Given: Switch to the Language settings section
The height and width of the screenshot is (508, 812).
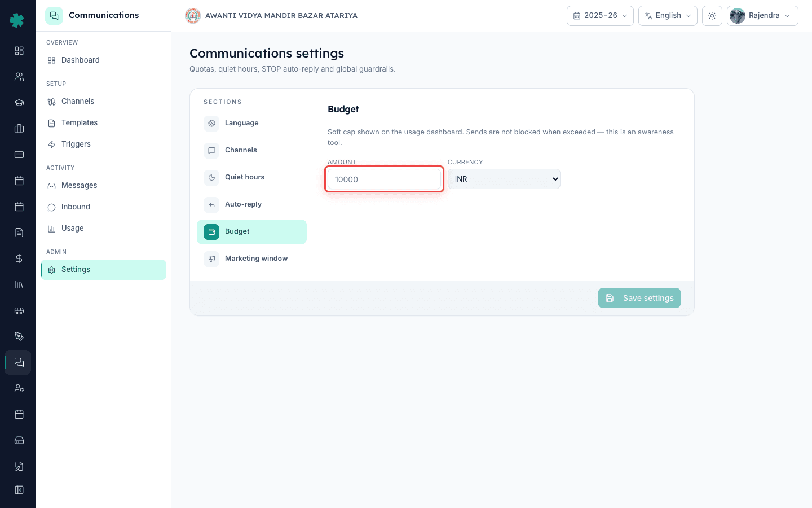Looking at the screenshot, I should pyautogui.click(x=251, y=123).
